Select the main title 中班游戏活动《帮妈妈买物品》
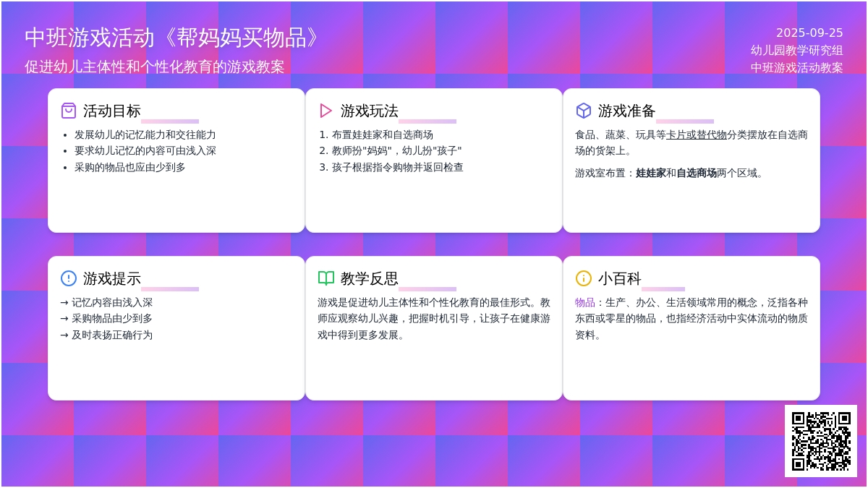868x488 pixels. click(172, 38)
